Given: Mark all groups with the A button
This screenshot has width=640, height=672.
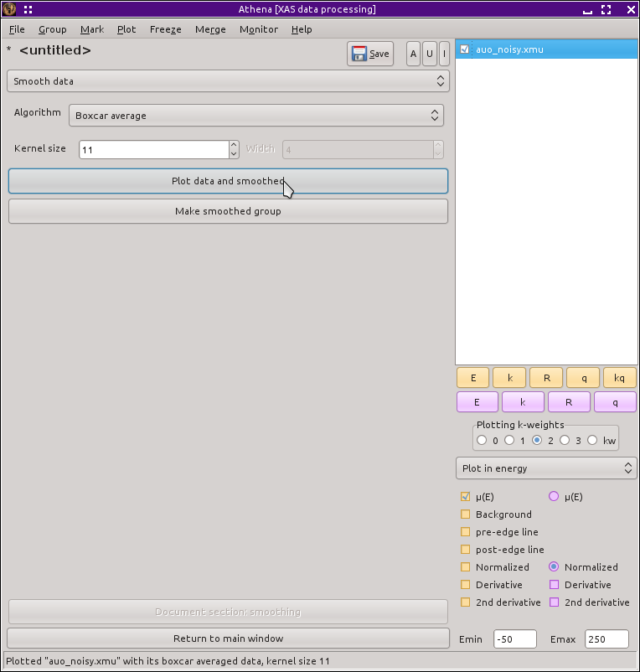Looking at the screenshot, I should point(413,54).
